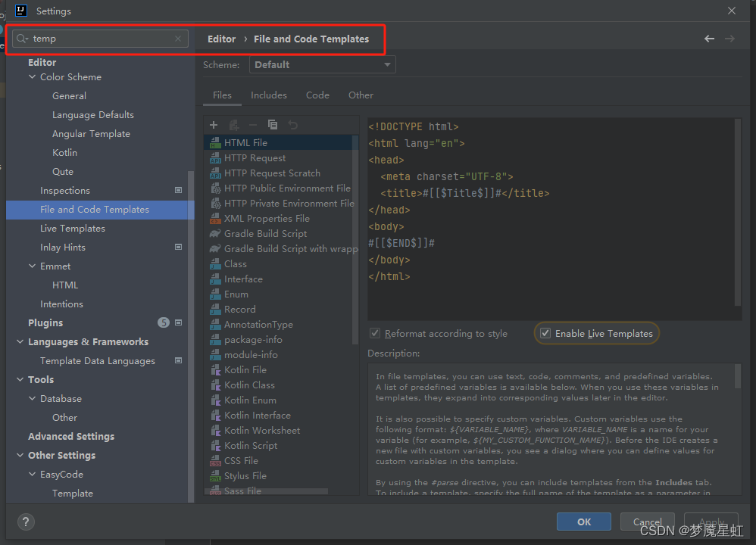Select the Interface template row
756x545 pixels.
coord(281,279)
